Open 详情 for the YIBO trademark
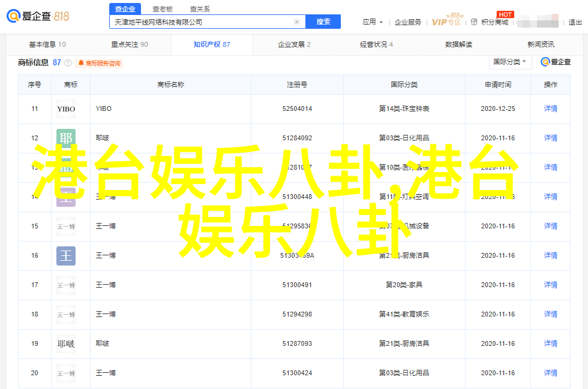The width and height of the screenshot is (588, 389). point(551,108)
